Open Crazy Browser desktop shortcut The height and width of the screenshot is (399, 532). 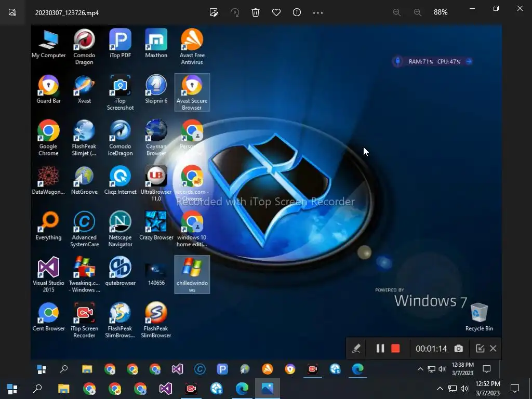pos(156,226)
